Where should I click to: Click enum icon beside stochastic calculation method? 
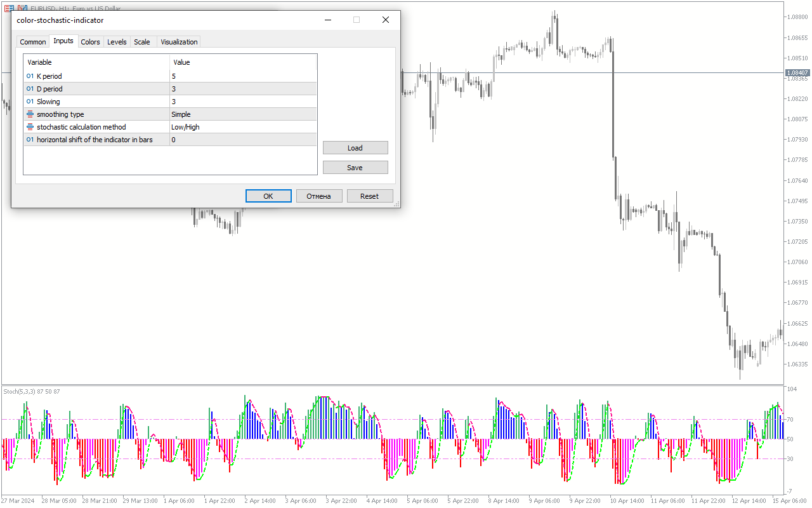30,127
